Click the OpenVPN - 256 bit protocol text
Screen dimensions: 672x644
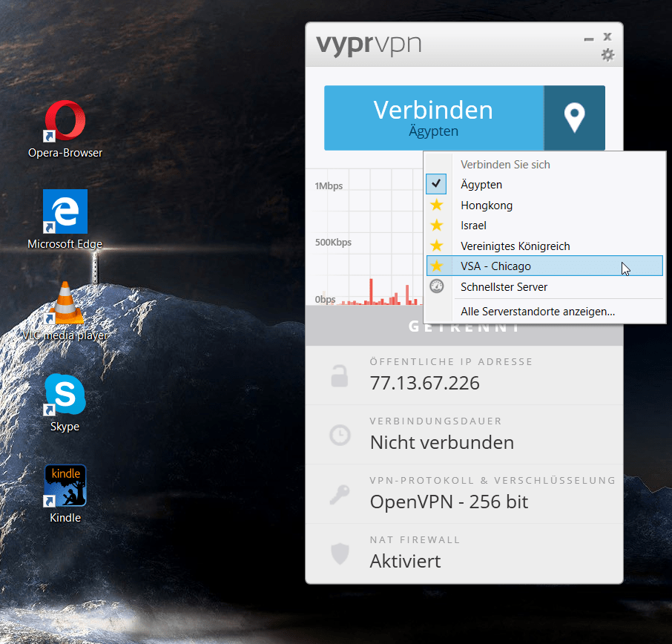click(449, 502)
